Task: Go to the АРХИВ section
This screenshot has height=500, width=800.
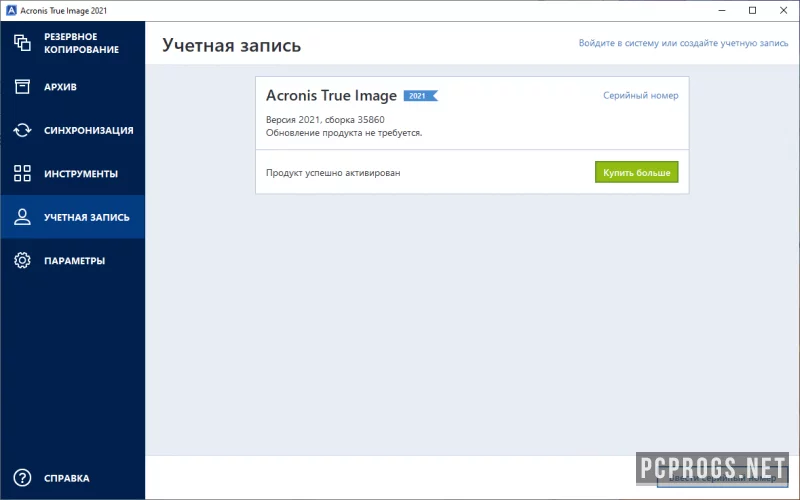Action: coord(72,87)
